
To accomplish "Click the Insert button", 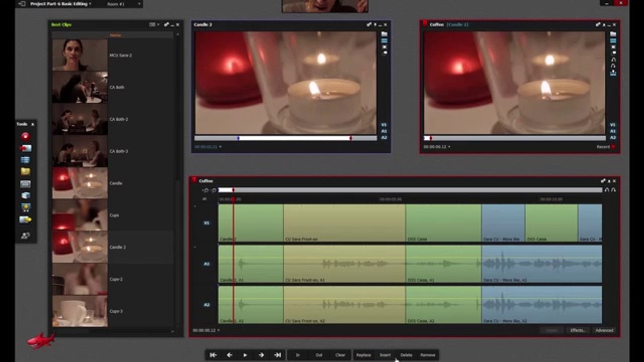I will click(385, 355).
